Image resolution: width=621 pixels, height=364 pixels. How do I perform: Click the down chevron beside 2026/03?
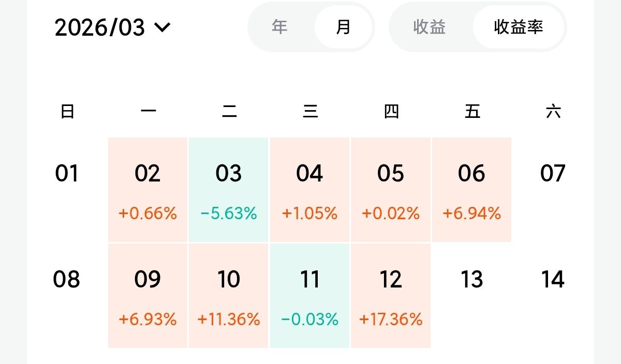click(162, 27)
